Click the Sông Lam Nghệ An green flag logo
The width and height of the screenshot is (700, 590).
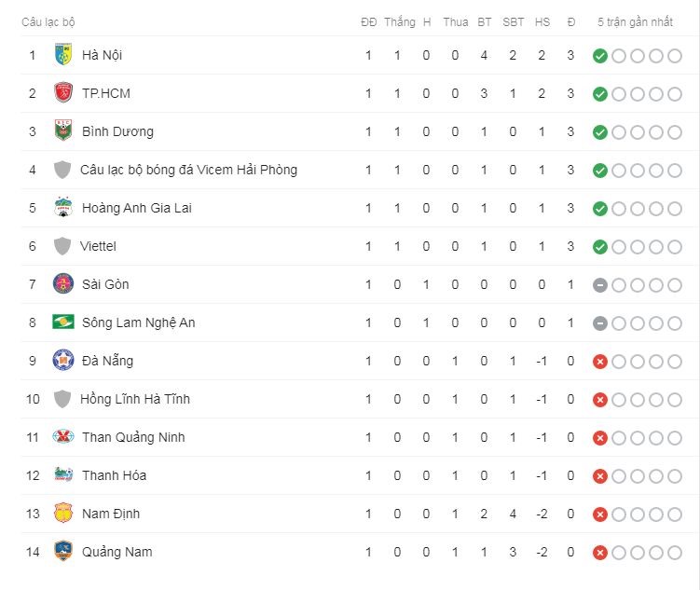click(x=63, y=322)
